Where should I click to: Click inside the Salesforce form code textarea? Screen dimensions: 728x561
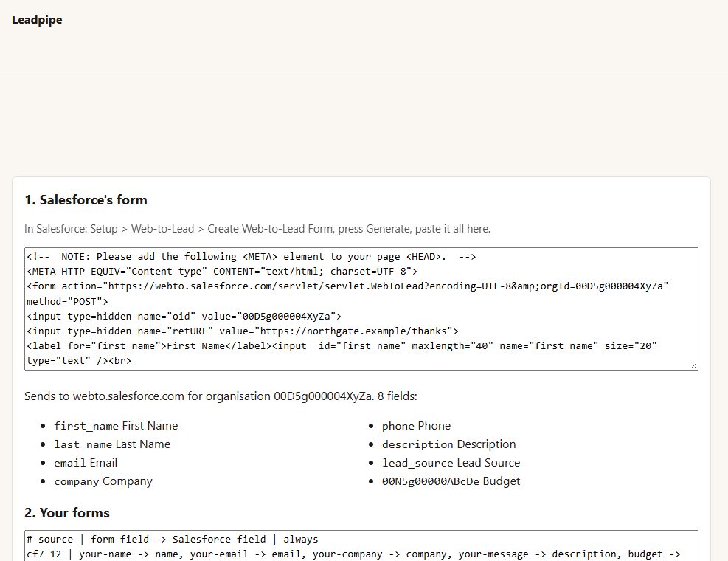coord(361,309)
